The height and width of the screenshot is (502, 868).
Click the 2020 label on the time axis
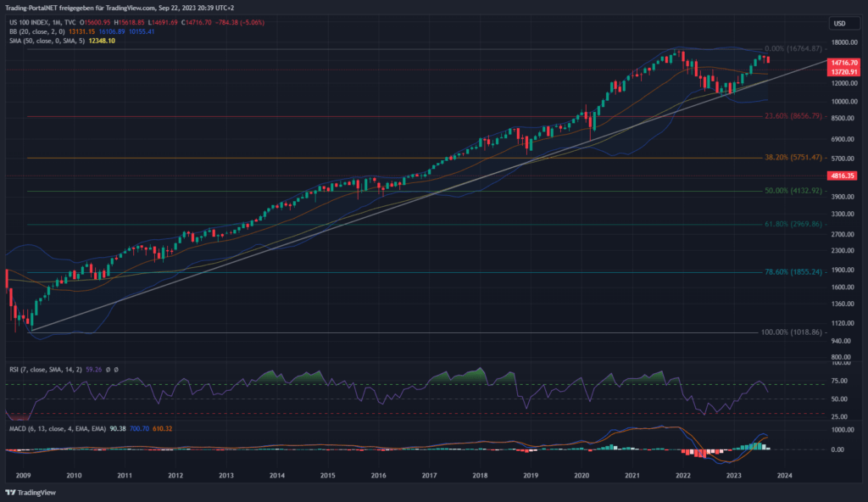coord(581,476)
